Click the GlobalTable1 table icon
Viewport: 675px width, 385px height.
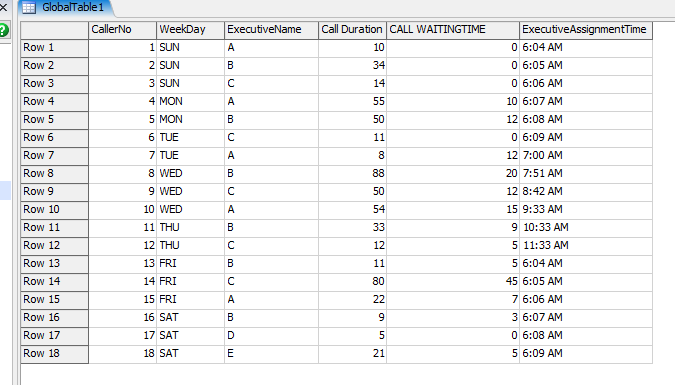29,7
